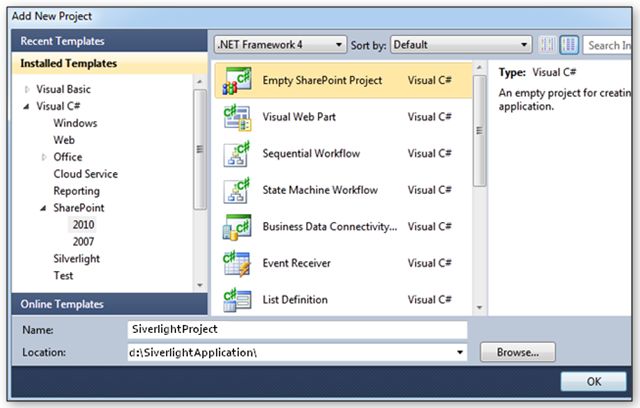The image size is (640, 408).
Task: Collapse the SharePoint tree node
Action: (43, 208)
